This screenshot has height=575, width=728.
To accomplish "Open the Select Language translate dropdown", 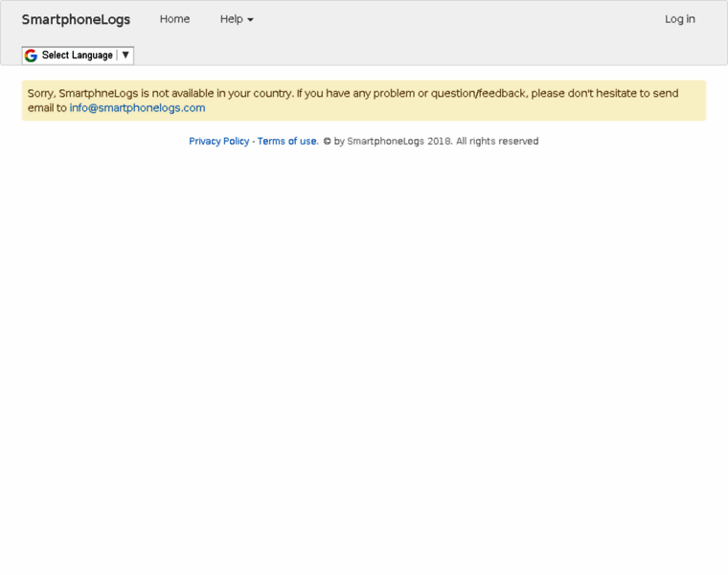I will point(78,56).
